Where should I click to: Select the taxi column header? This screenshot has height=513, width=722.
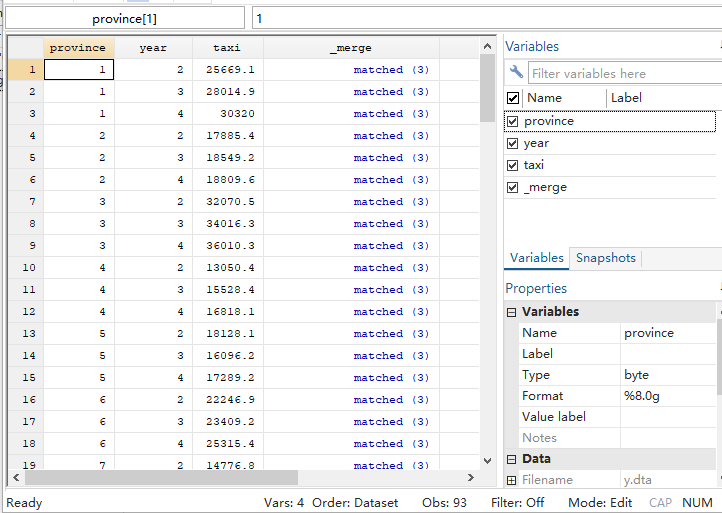(x=228, y=48)
